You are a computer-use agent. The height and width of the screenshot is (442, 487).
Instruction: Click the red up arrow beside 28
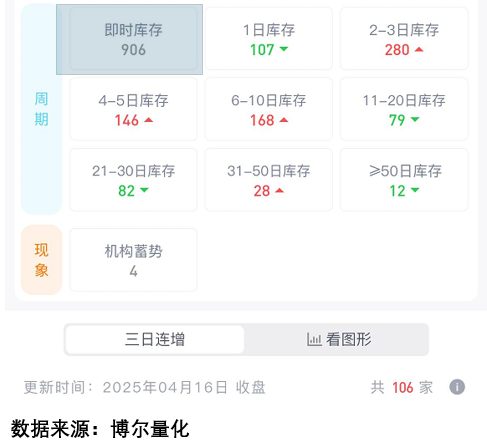(279, 190)
